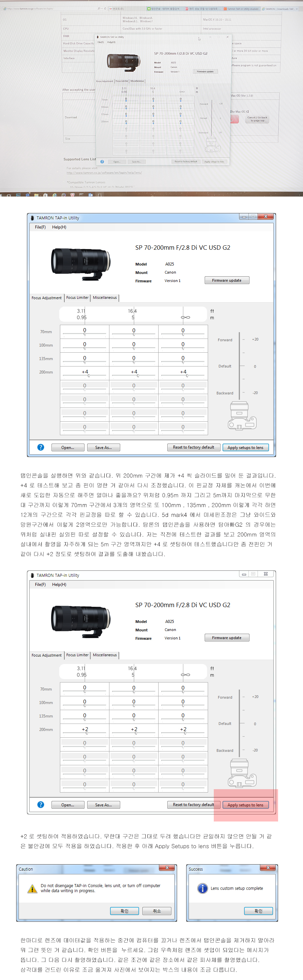Click the camera illustration in the +2 window
Viewport: 303px width, 980px height.
click(242, 773)
